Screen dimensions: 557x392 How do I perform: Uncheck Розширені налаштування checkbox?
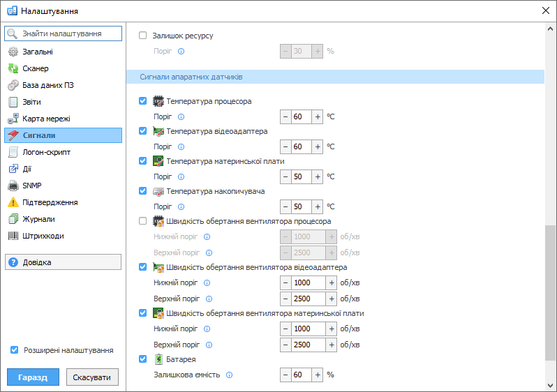coord(15,350)
